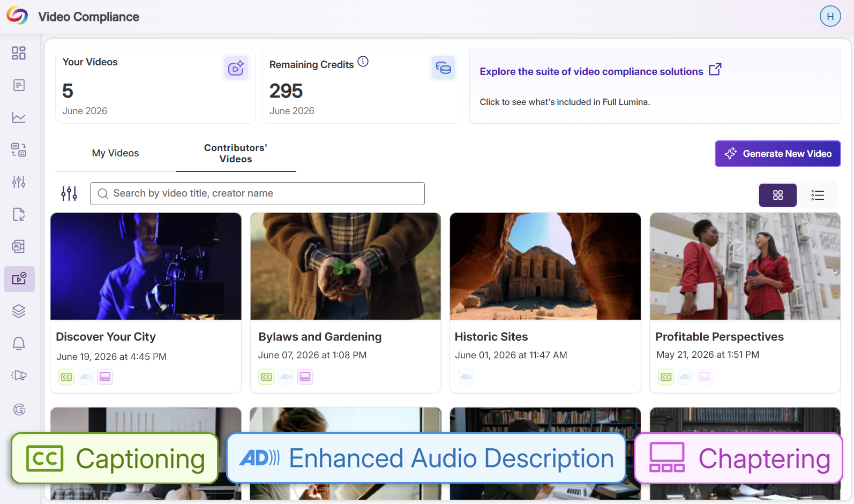Switch to the My Videos tab
The width and height of the screenshot is (854, 504).
point(115,153)
